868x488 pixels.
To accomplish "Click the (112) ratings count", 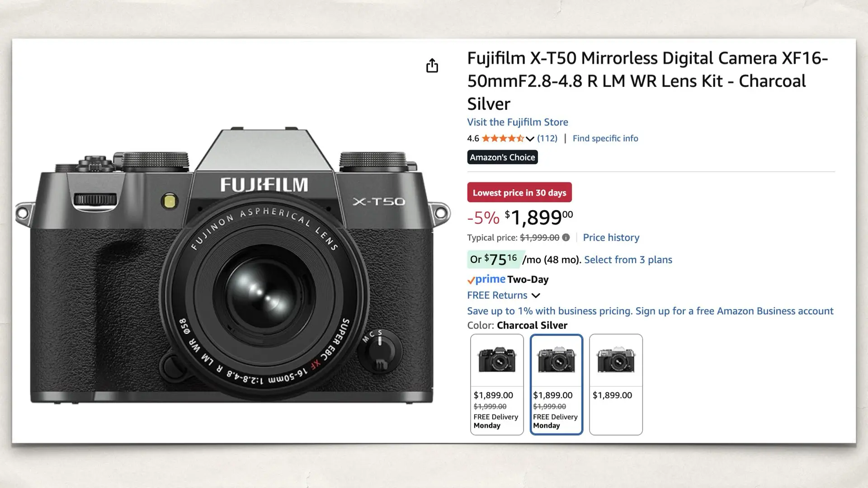I will pyautogui.click(x=547, y=138).
